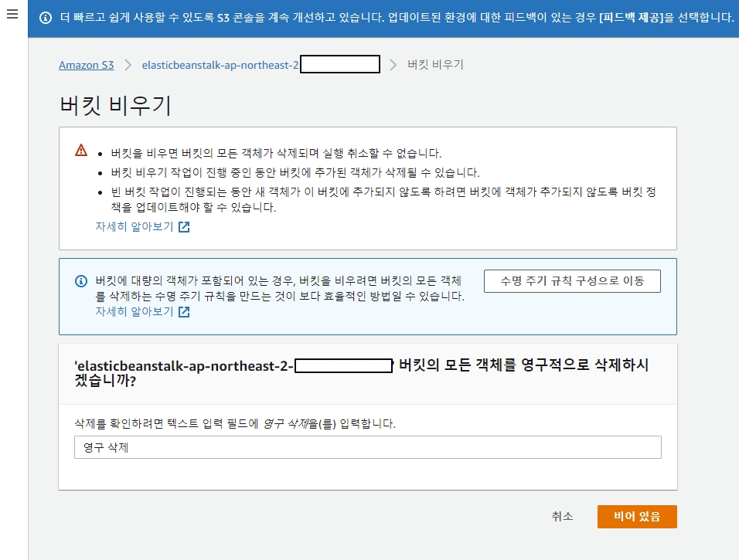Click 수명 주기 규칙 구성으로 이동 button
Screen dimensions: 739x560
[572, 281]
